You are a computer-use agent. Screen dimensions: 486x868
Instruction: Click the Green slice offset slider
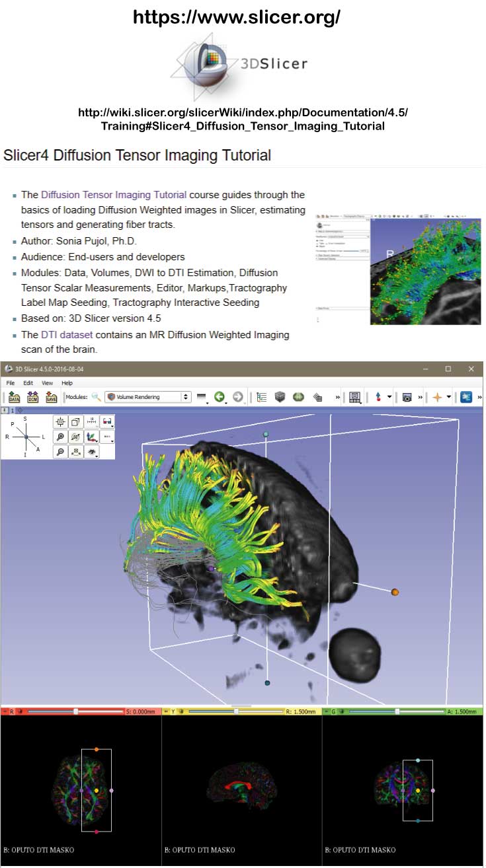[397, 711]
